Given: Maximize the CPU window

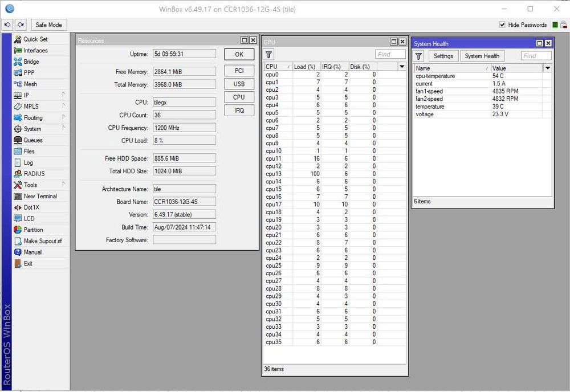Looking at the screenshot, I should 394,42.
